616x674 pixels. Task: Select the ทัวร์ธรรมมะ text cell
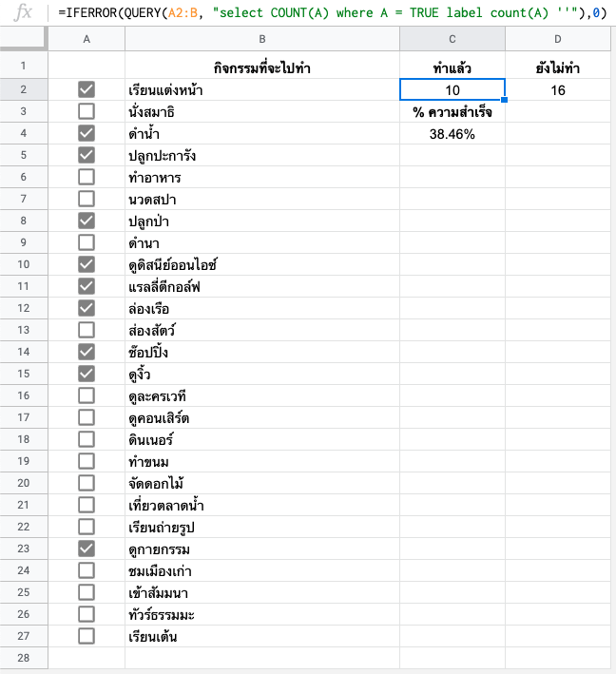coord(262,614)
